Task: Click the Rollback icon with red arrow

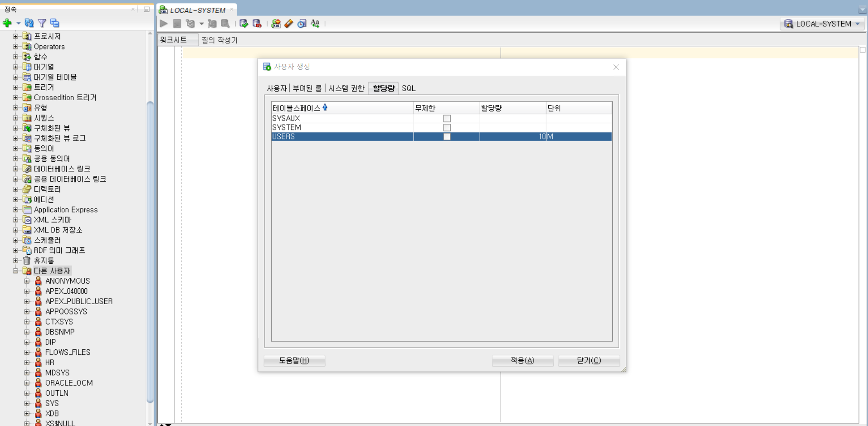Action: click(x=257, y=24)
